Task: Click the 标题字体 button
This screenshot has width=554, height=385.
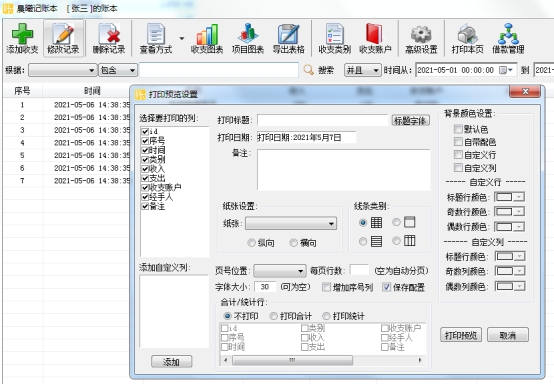Action: (411, 120)
